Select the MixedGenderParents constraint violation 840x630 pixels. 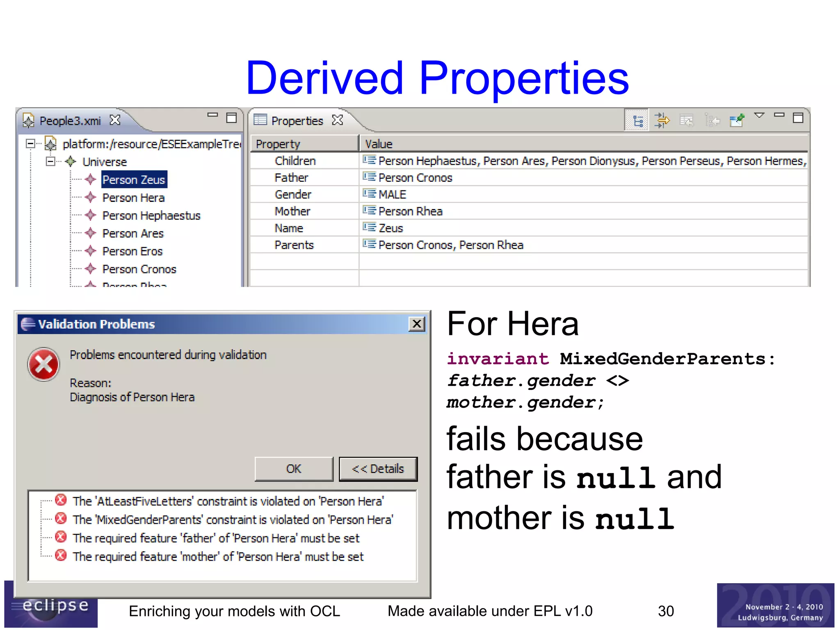tap(233, 520)
